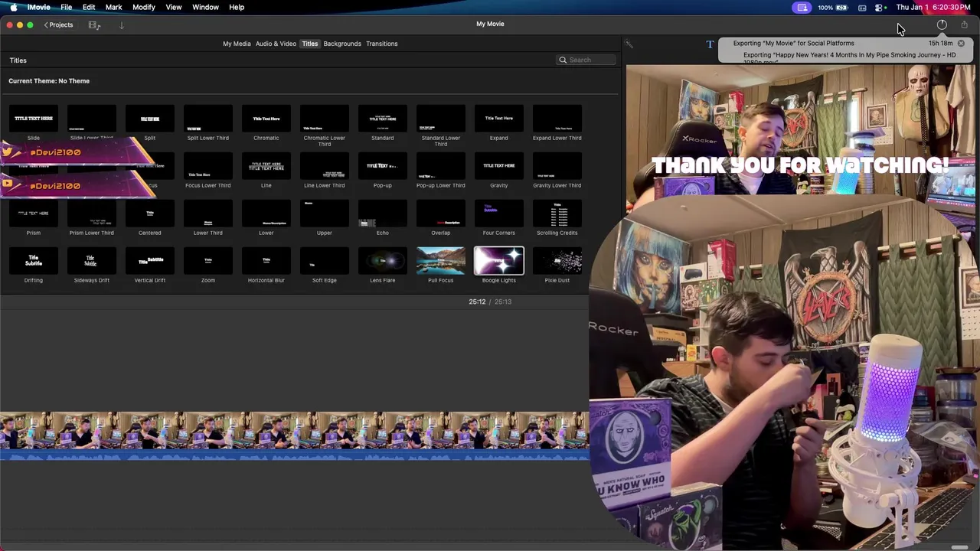The height and width of the screenshot is (551, 980).
Task: Switch to the Audio & Video tab
Action: tap(276, 44)
